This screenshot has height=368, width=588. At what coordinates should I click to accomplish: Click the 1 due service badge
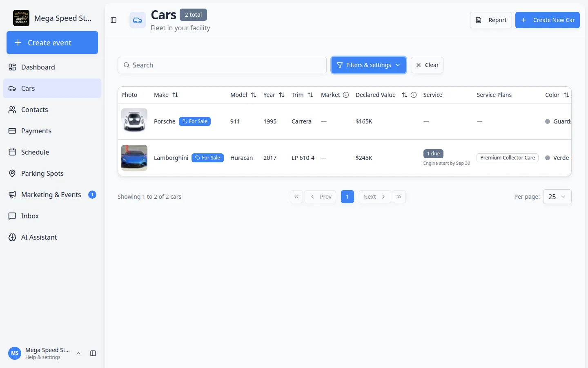tap(433, 154)
